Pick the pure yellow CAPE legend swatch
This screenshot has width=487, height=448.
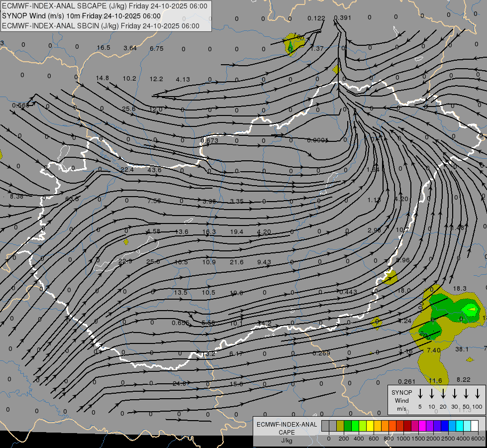(370, 426)
